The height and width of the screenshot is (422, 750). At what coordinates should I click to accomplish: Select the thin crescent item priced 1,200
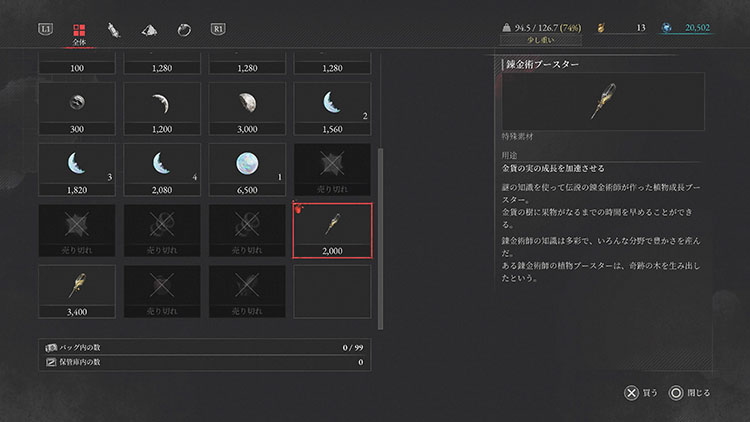click(162, 109)
